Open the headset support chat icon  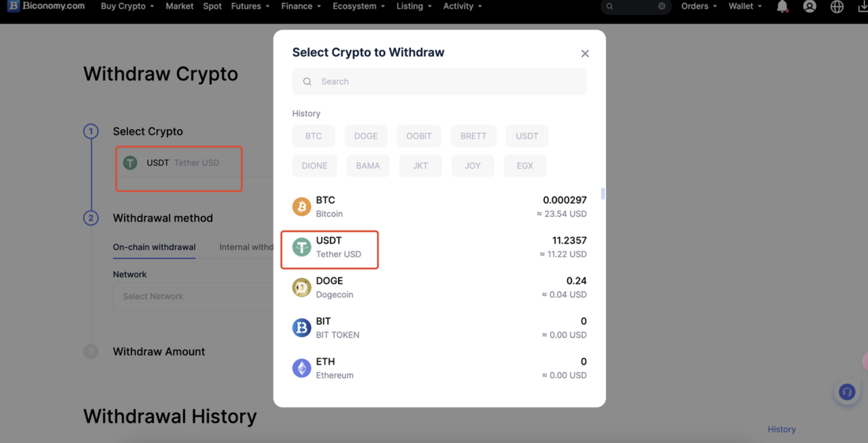pos(847,392)
